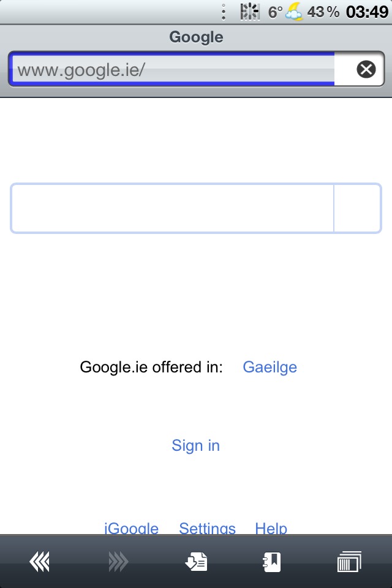
Task: Tap the three vertical dots in status bar
Action: pos(224,12)
